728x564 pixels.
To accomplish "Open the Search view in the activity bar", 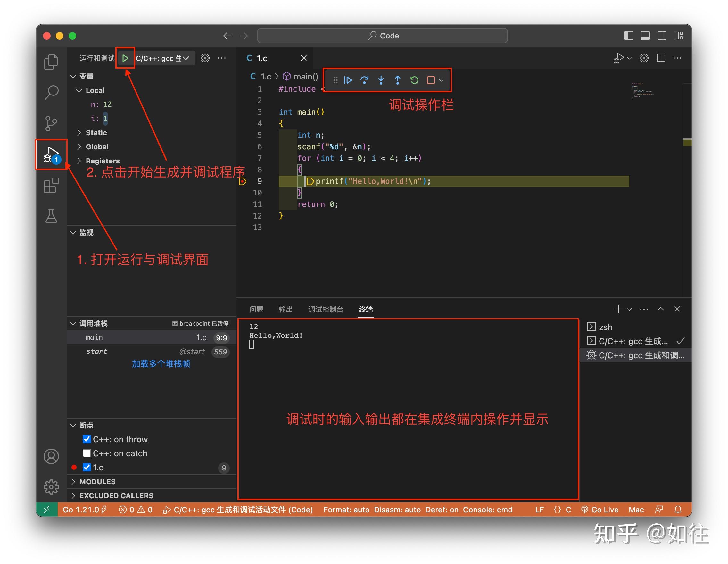I will pos(51,92).
